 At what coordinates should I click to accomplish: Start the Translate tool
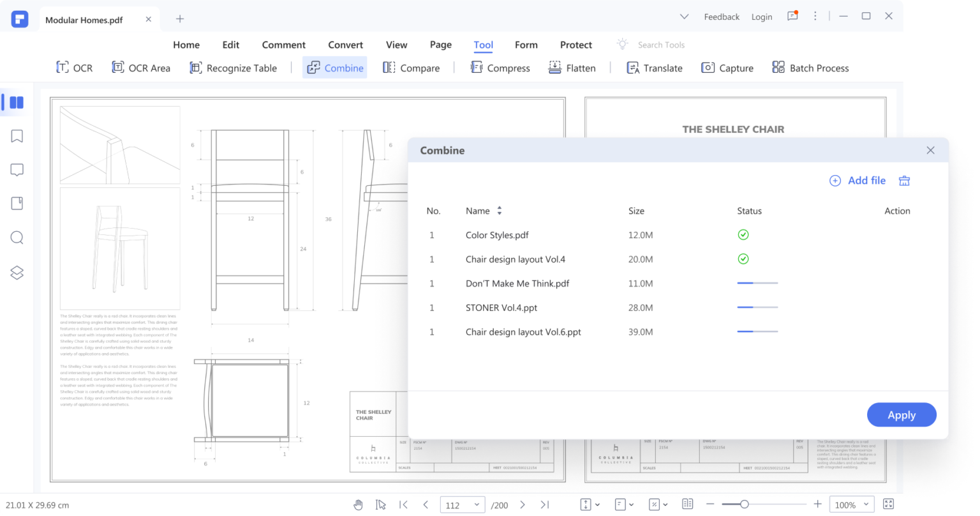click(653, 68)
